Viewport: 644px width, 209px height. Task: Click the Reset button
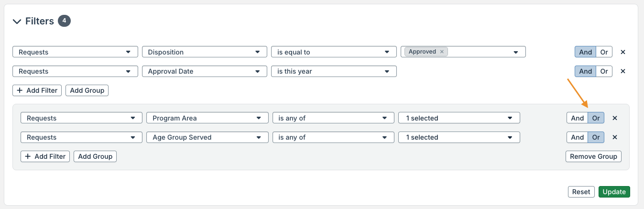point(581,192)
